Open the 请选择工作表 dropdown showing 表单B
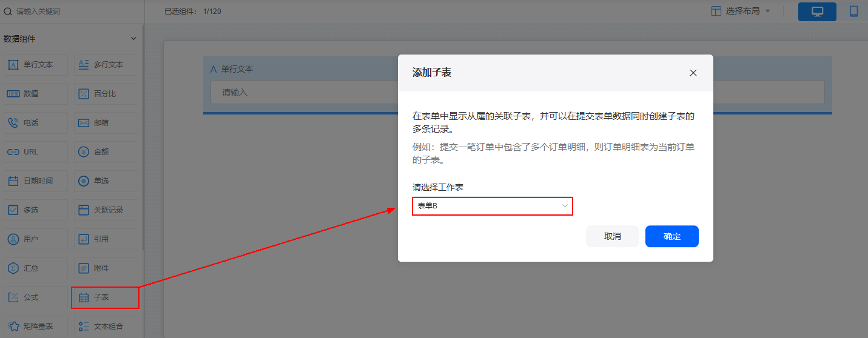This screenshot has height=338, width=868. click(x=493, y=206)
